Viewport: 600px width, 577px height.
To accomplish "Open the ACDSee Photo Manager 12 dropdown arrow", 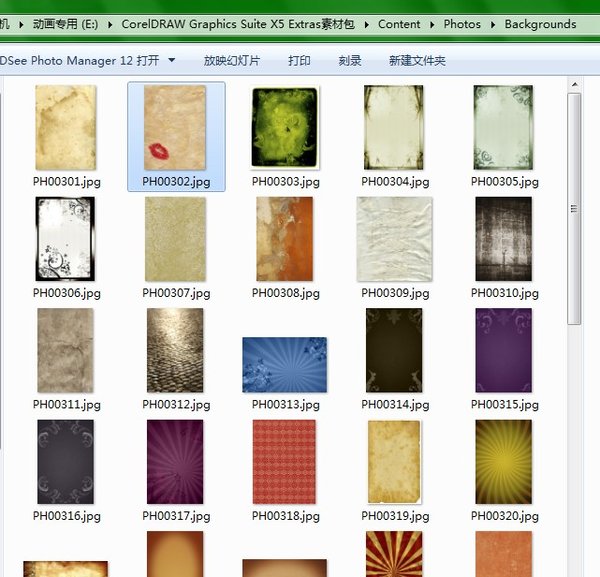I will click(x=172, y=60).
